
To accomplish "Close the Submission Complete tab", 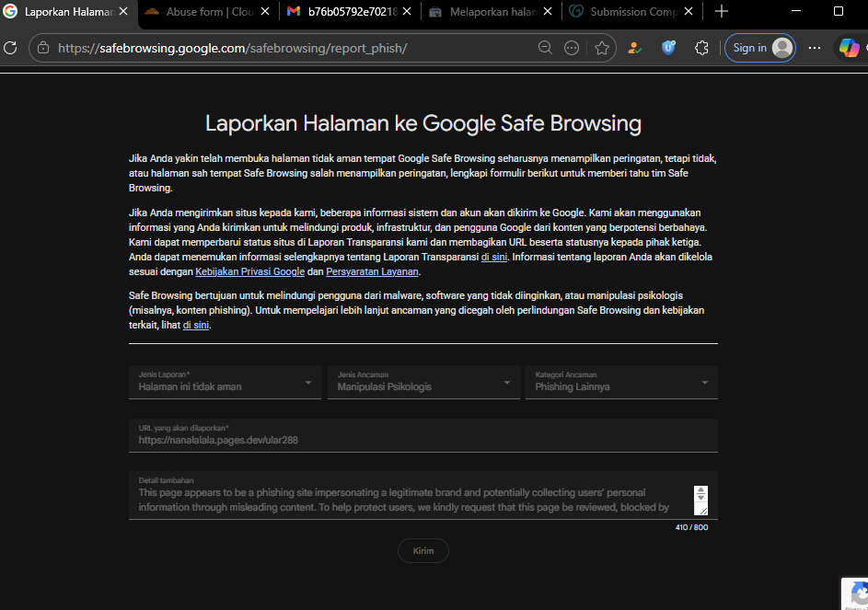I will pyautogui.click(x=689, y=11).
